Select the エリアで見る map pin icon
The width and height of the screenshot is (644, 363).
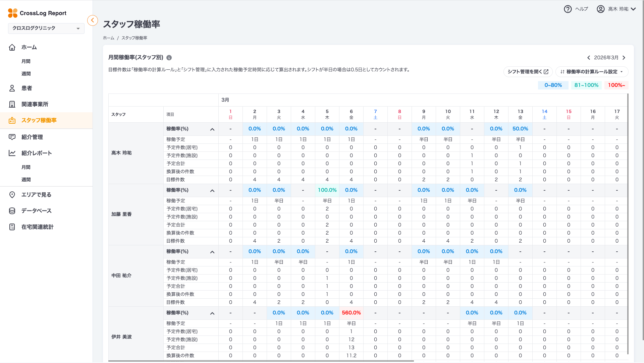click(12, 194)
